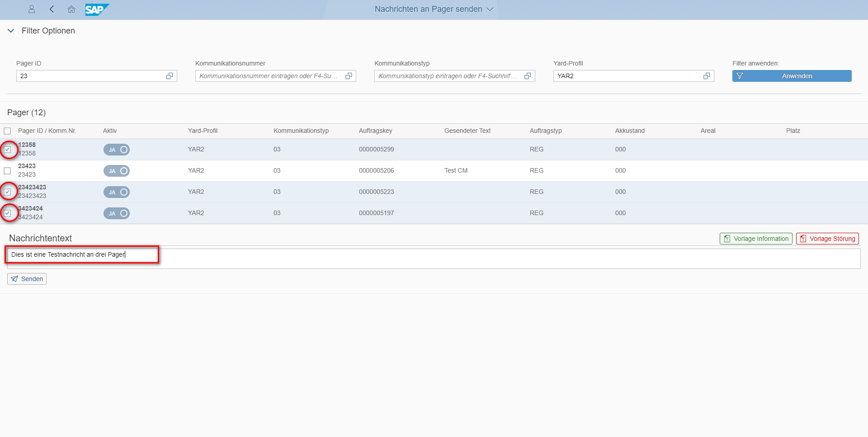Click the Yard-Profil column header
Screen dimensions: 868x437
pyautogui.click(x=203, y=131)
